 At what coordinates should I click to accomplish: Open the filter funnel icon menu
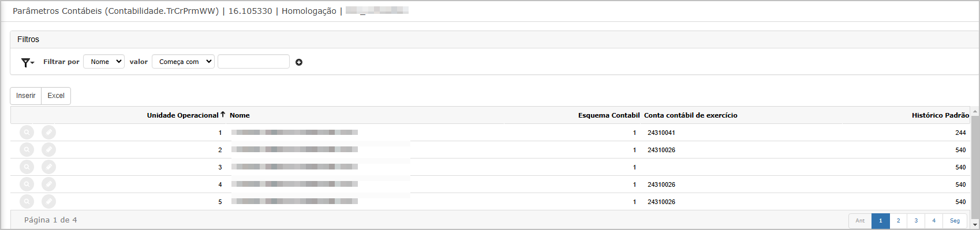tap(27, 62)
